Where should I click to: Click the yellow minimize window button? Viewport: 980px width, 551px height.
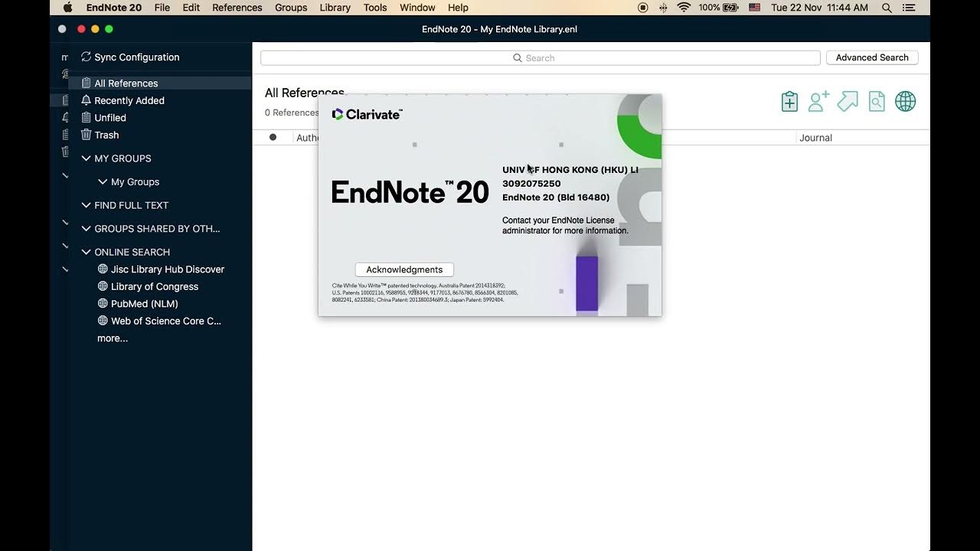click(95, 29)
